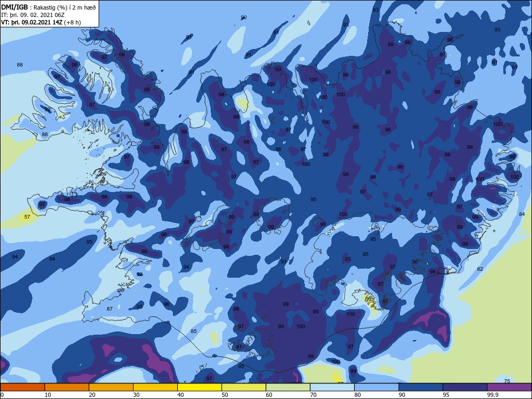The height and width of the screenshot is (399, 532).
Task: Click the 'Rakastig (%) í 2 m hæð' label
Action: [x=64, y=7]
